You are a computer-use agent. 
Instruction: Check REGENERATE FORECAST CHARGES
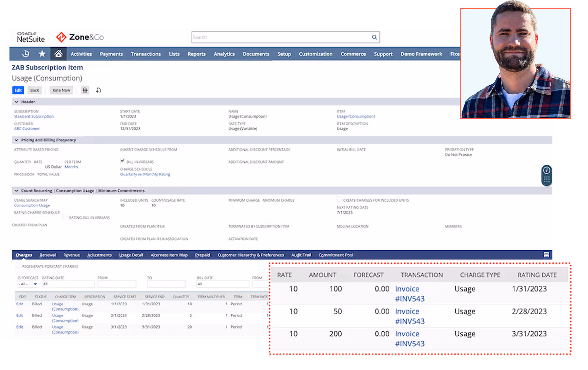click(18, 265)
